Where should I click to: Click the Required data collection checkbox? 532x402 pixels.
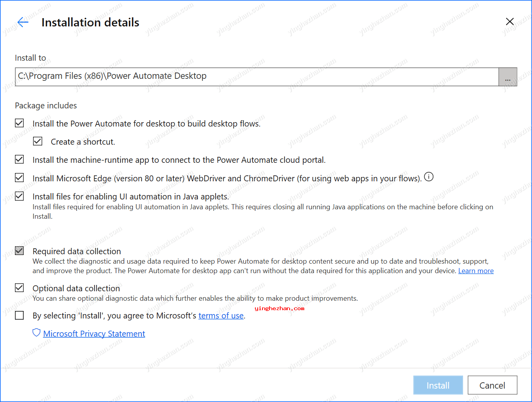19,251
